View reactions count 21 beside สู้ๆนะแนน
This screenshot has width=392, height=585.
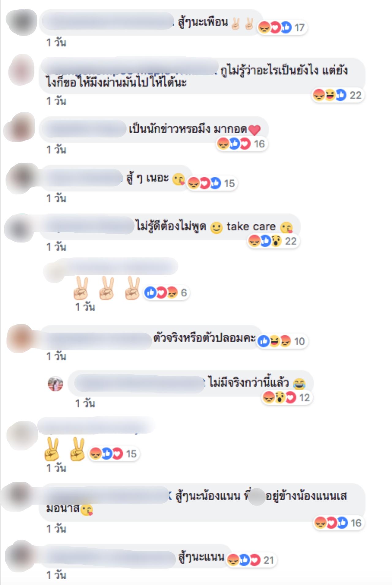251,560
